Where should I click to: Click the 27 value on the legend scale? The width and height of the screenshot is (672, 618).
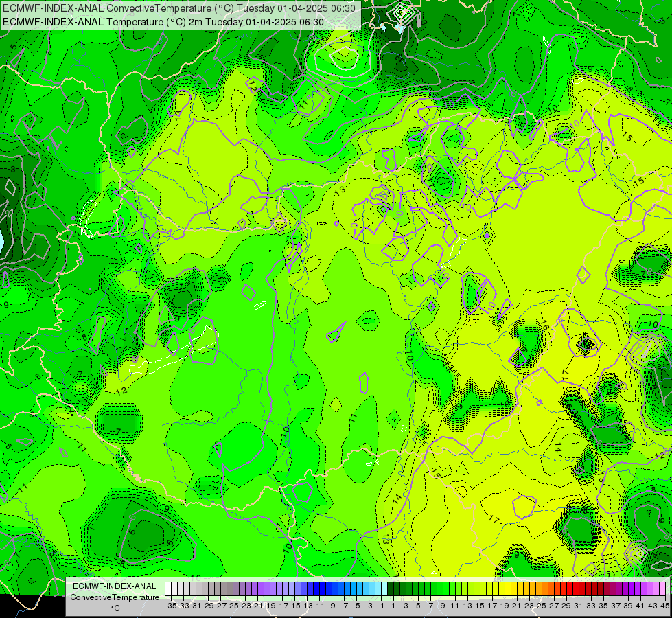click(554, 606)
